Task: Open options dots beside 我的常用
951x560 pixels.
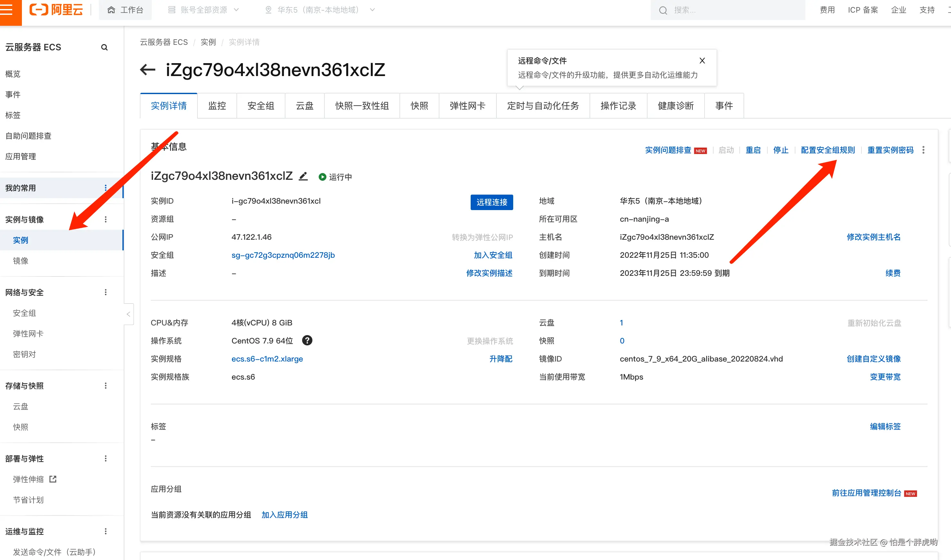Action: [106, 188]
